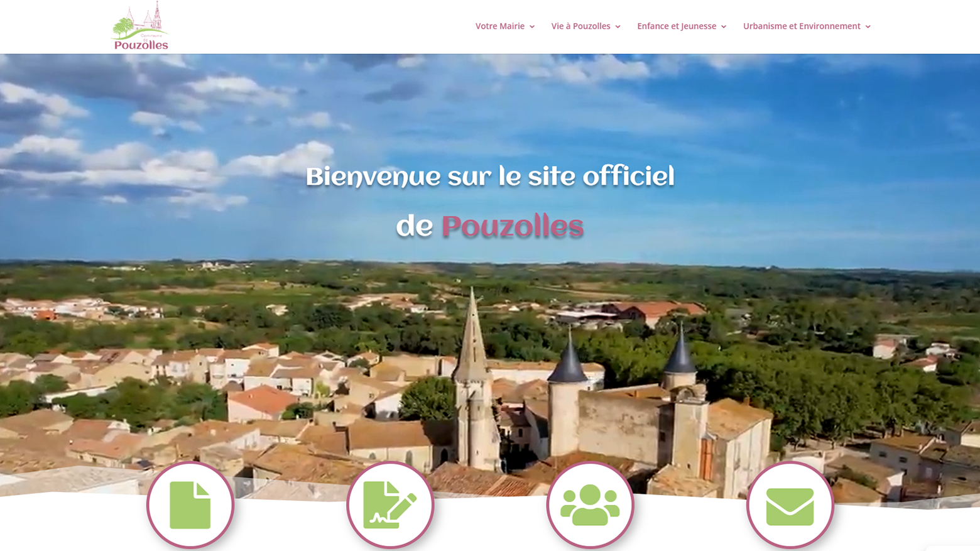Open the group of people icon circle
Image resolution: width=980 pixels, height=551 pixels.
tap(590, 505)
